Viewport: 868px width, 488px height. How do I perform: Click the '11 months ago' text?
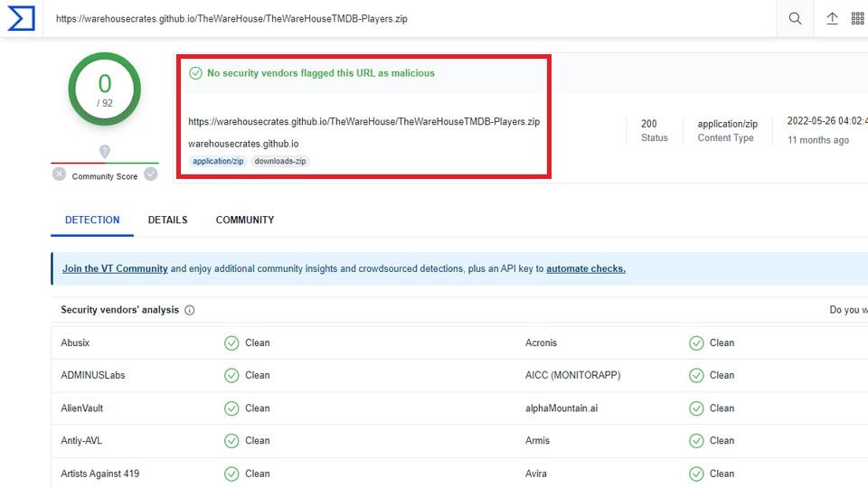point(818,140)
